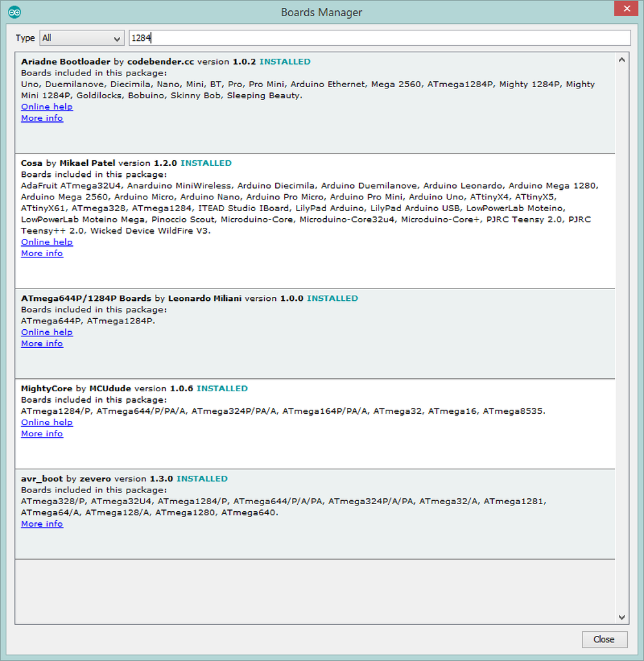The image size is (644, 661).
Task: Select the Cosa by Mikael Patel title
Action: (x=68, y=163)
